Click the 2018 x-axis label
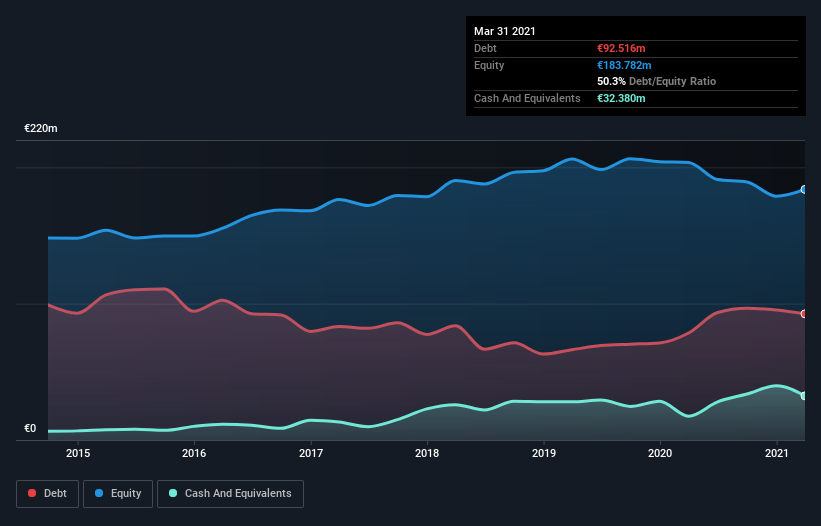Image resolution: width=821 pixels, height=526 pixels. [x=427, y=453]
